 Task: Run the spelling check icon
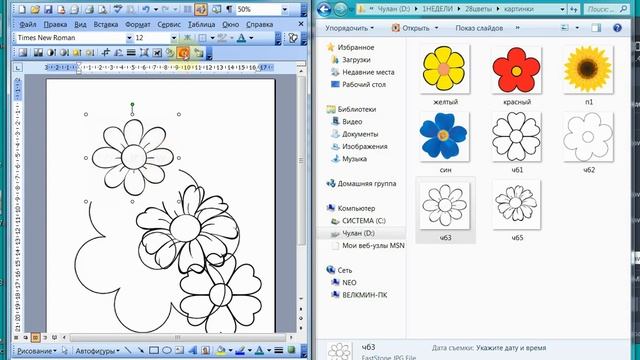pos(118,9)
